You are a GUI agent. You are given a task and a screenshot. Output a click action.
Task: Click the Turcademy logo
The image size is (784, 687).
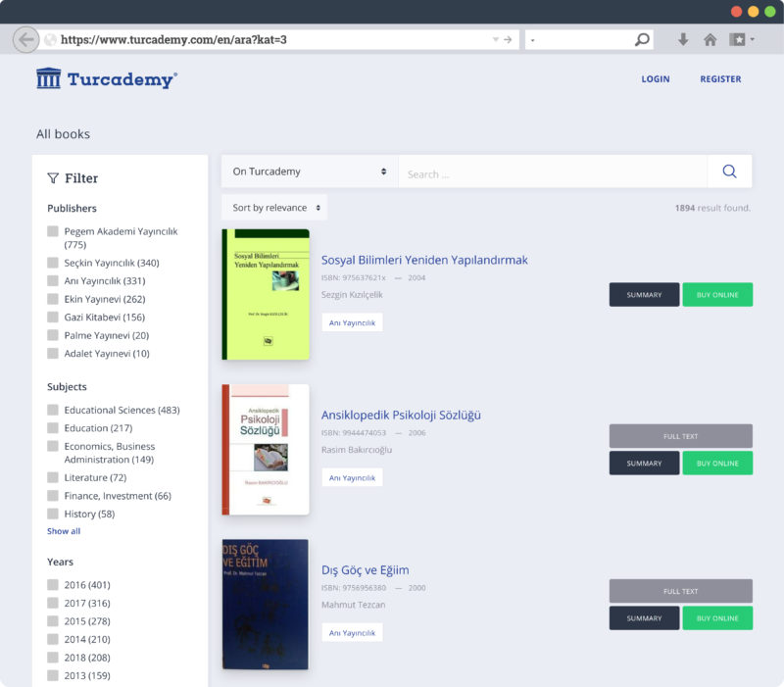(107, 79)
